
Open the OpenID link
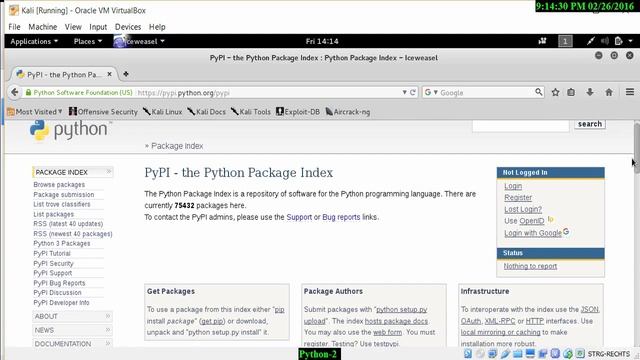532,221
